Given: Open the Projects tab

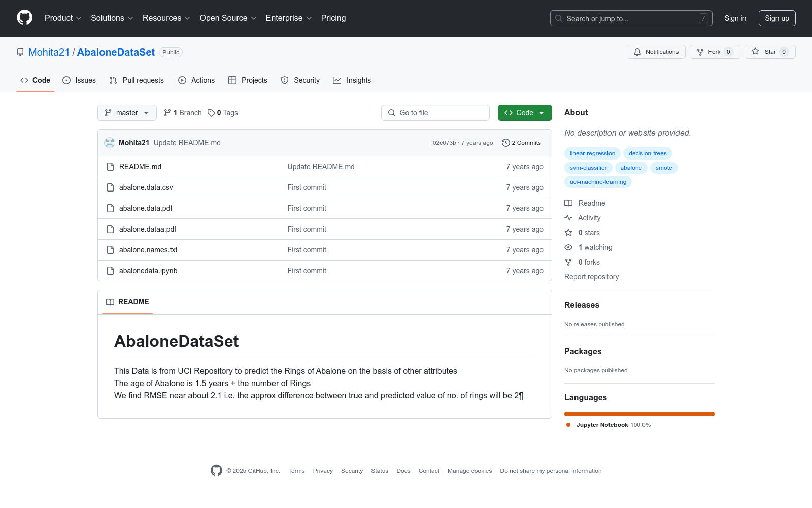Looking at the screenshot, I should tap(248, 80).
